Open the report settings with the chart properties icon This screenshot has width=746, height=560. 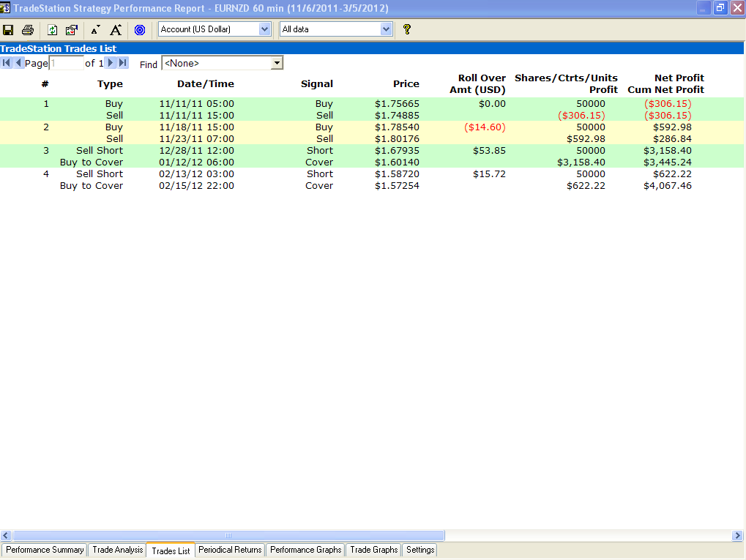(x=72, y=30)
